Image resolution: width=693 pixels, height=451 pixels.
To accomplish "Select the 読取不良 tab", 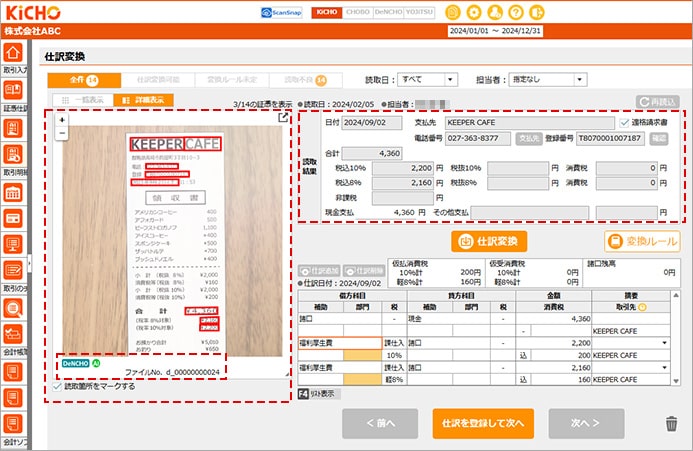I will coord(305,80).
